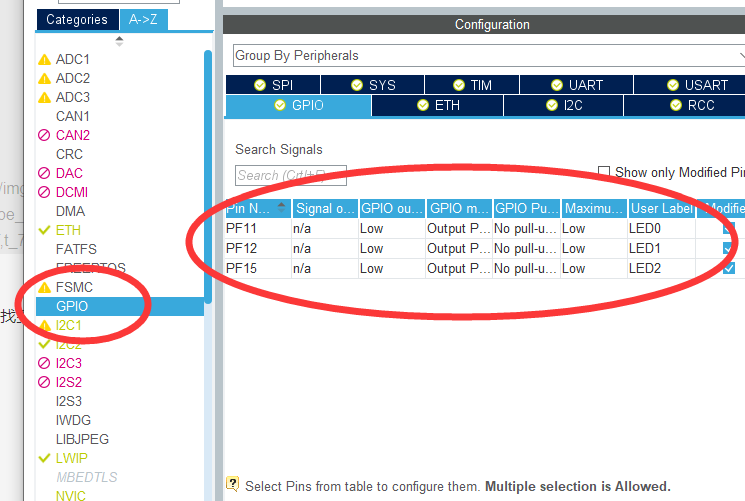Image resolution: width=745 pixels, height=501 pixels.
Task: Select DMA in the peripheral list
Action: click(70, 212)
